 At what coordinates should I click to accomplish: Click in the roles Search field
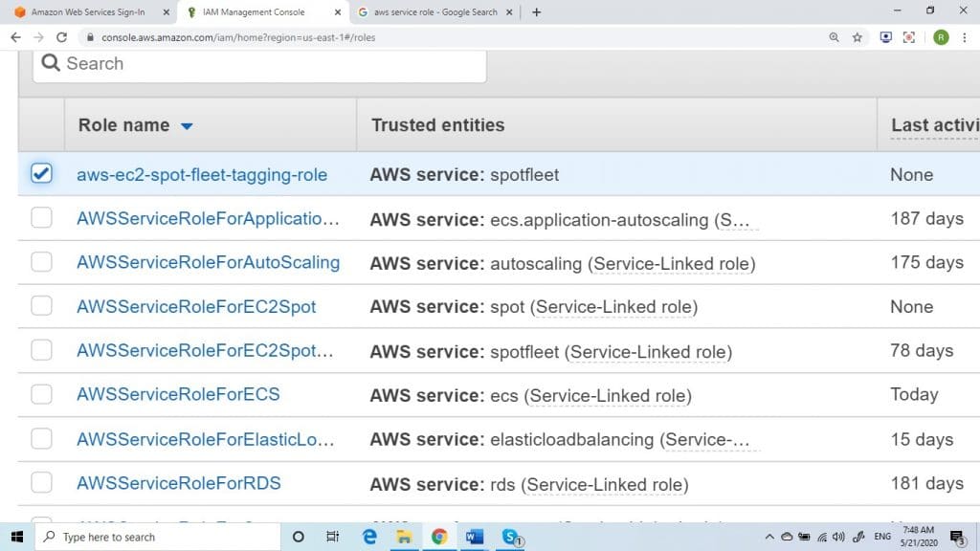tap(259, 64)
